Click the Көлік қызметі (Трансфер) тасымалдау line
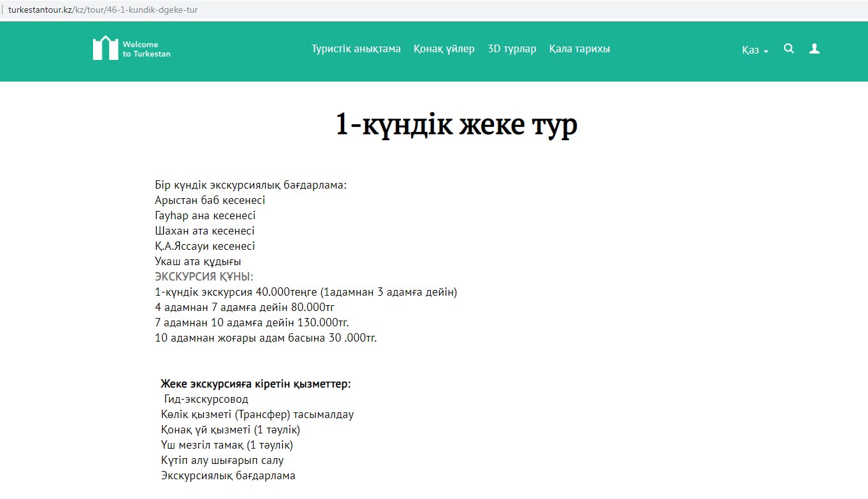The image size is (868, 499). 257,414
